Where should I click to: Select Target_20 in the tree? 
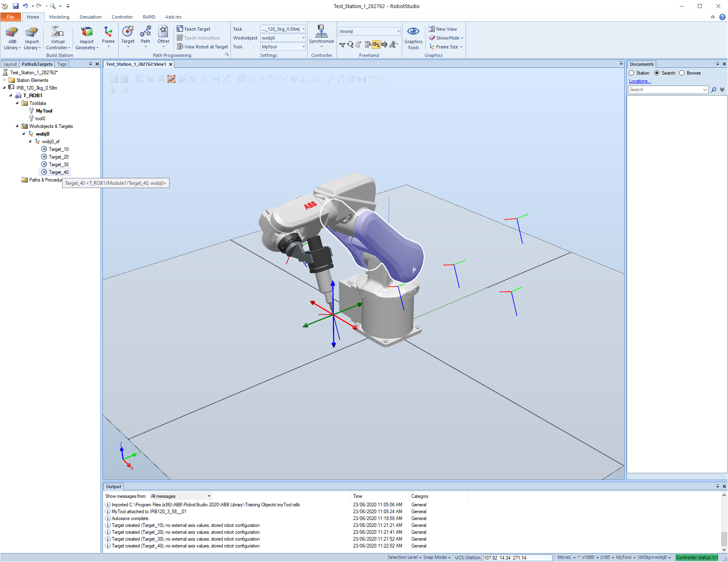pyautogui.click(x=59, y=157)
